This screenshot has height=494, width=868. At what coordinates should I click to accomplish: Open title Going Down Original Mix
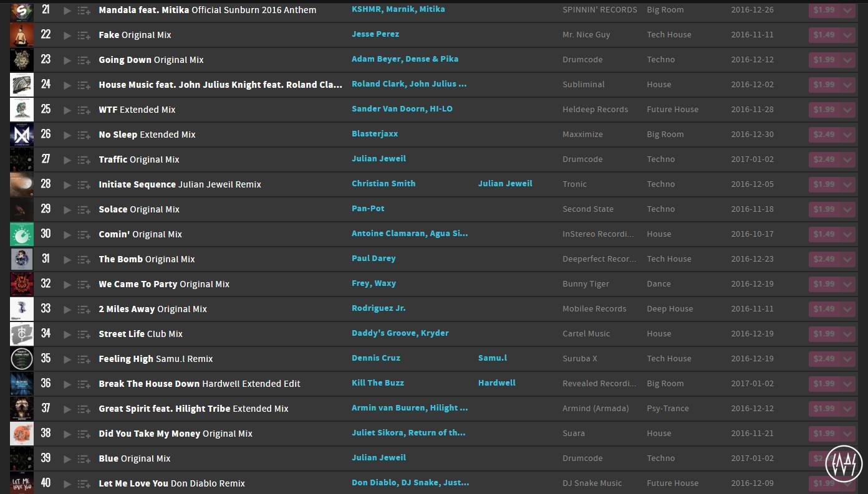tap(151, 60)
